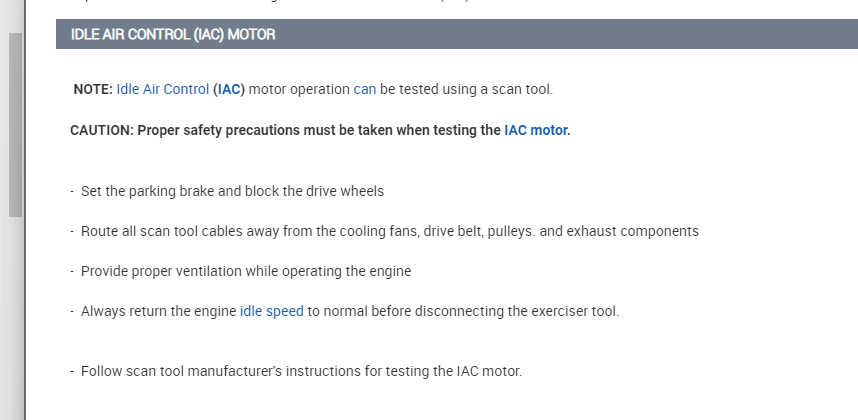This screenshot has width=858, height=420.
Task: Follow the 'can' hyperlink in the note
Action: (x=365, y=89)
